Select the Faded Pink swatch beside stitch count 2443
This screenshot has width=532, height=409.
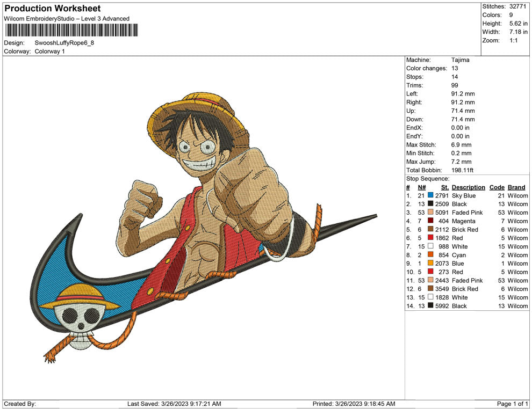430,280
